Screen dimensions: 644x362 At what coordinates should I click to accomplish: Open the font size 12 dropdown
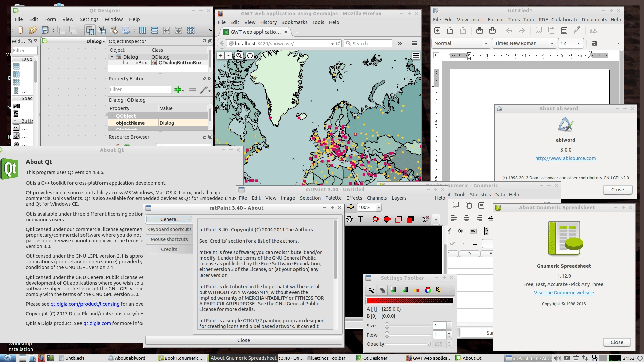pos(578,43)
